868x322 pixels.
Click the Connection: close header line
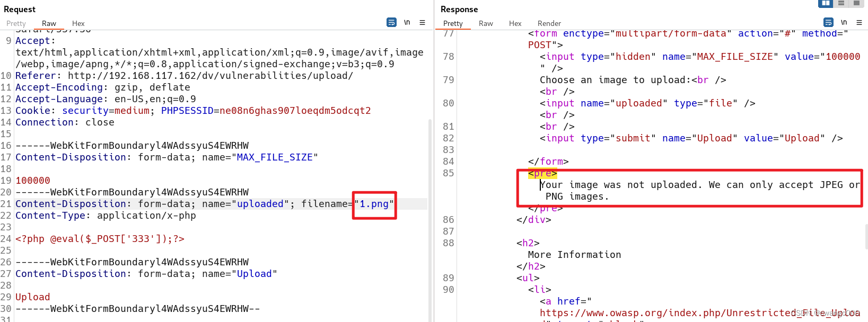pos(65,122)
